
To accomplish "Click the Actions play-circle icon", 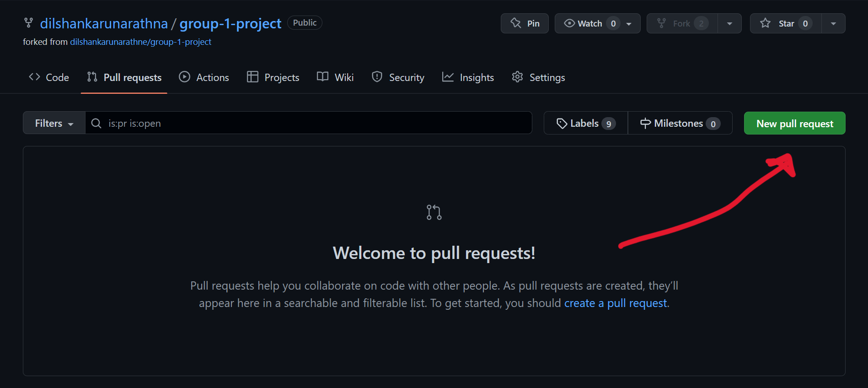I will coord(184,77).
